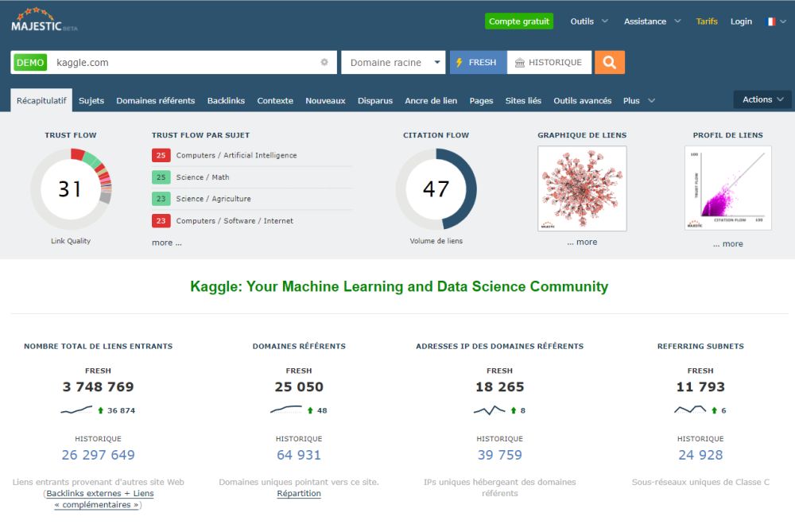Click the fresh backlinks count 3 748 769
Viewport: 795px width, 532px height.
coord(99,387)
